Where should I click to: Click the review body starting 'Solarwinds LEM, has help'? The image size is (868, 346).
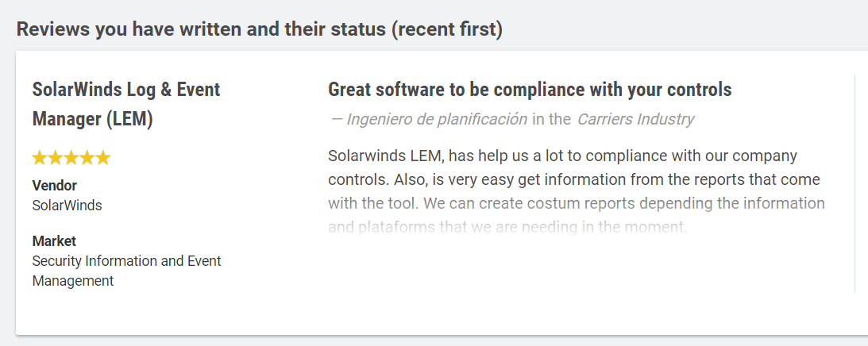click(562, 156)
